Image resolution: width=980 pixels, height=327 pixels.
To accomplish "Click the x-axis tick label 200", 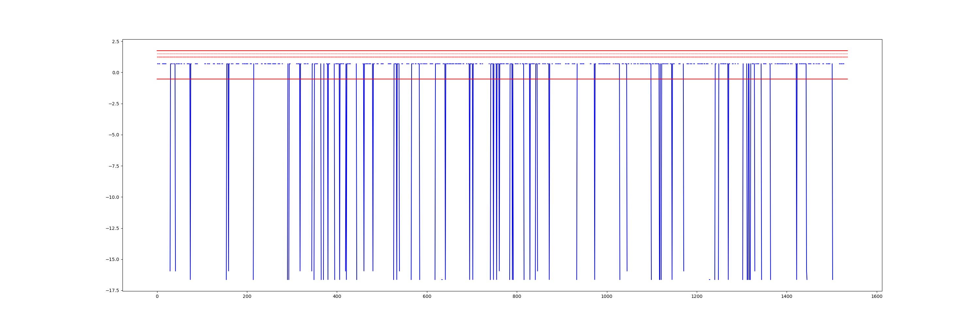I will pos(247,297).
